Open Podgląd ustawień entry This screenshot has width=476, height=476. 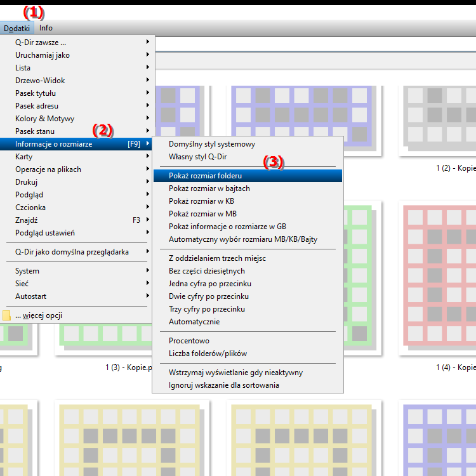pyautogui.click(x=77, y=233)
